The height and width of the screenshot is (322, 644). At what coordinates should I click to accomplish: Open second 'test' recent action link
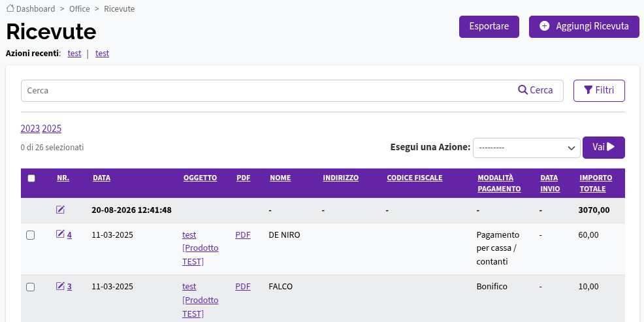click(103, 54)
